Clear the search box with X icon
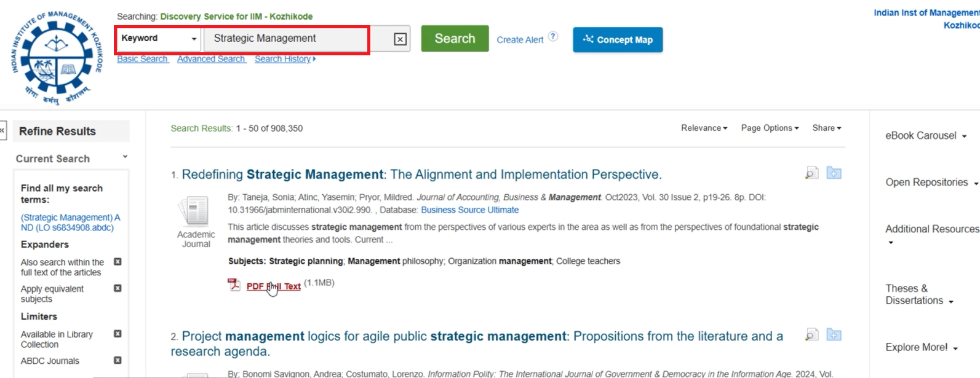980x378 pixels. tap(400, 39)
